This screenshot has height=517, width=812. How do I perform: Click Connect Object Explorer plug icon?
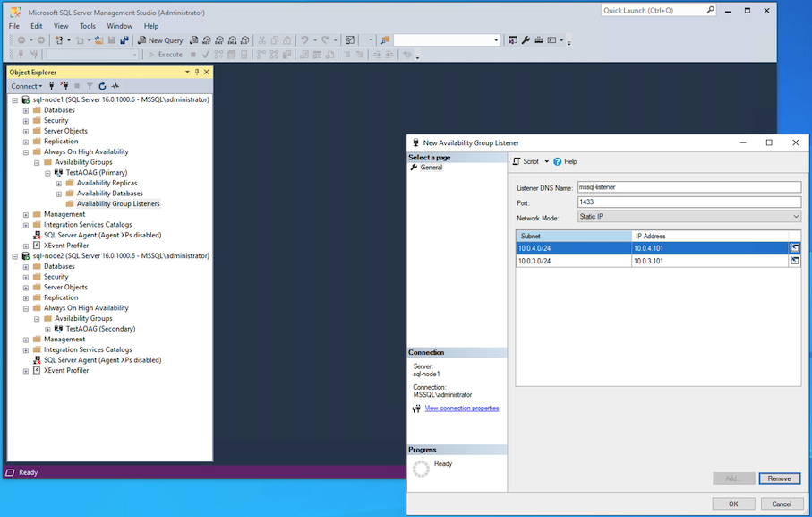pyautogui.click(x=51, y=86)
